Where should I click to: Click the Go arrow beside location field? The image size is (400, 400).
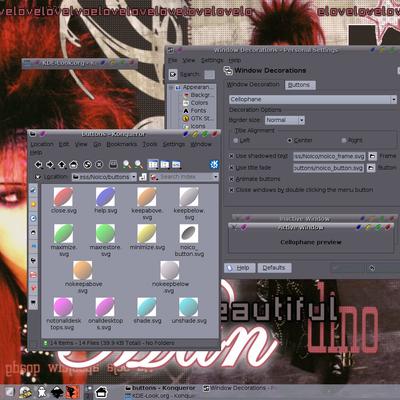pos(143,177)
